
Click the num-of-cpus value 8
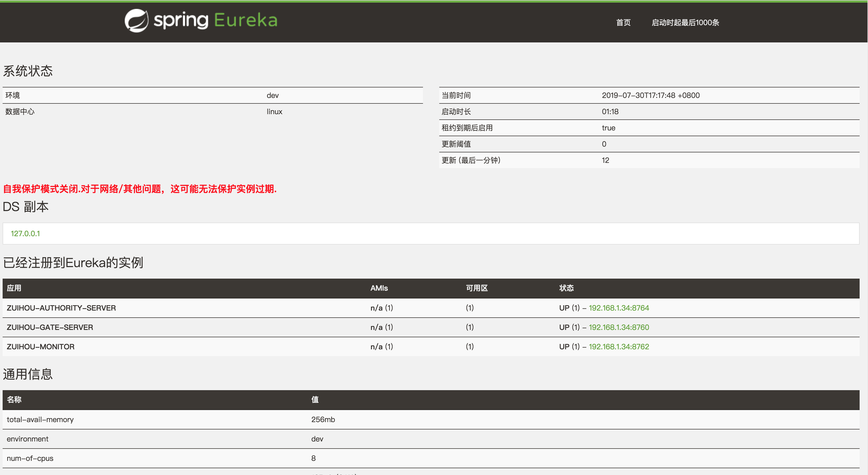point(313,458)
